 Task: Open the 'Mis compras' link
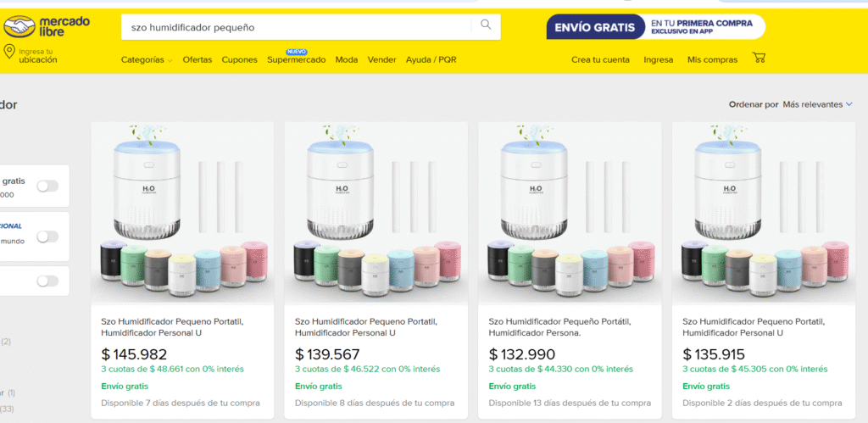click(x=712, y=60)
